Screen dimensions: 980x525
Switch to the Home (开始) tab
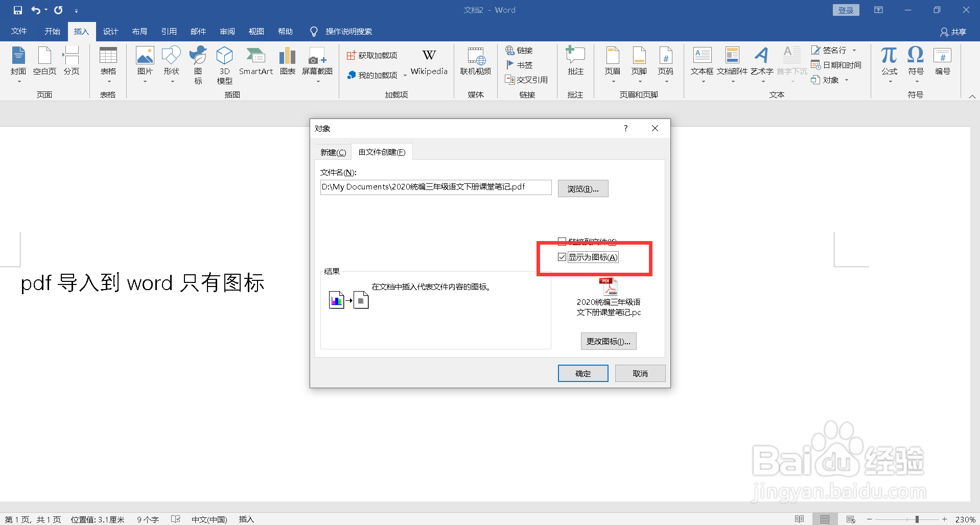(x=52, y=32)
